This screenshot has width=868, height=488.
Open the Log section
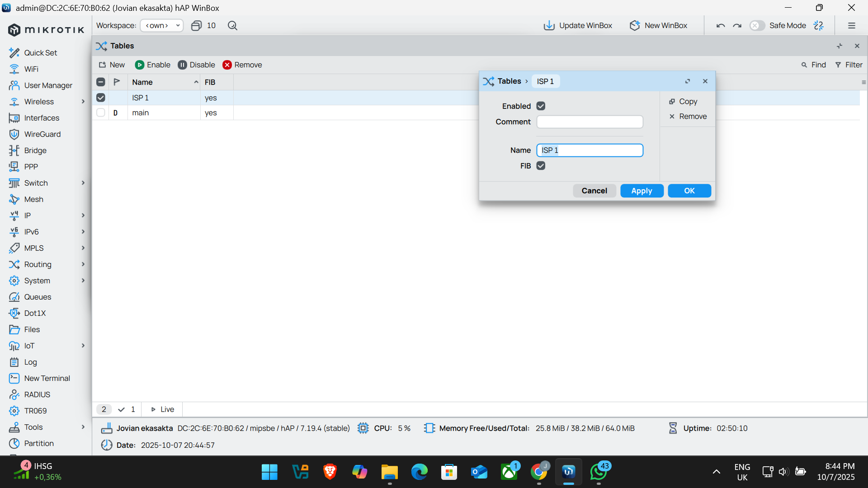(x=30, y=362)
